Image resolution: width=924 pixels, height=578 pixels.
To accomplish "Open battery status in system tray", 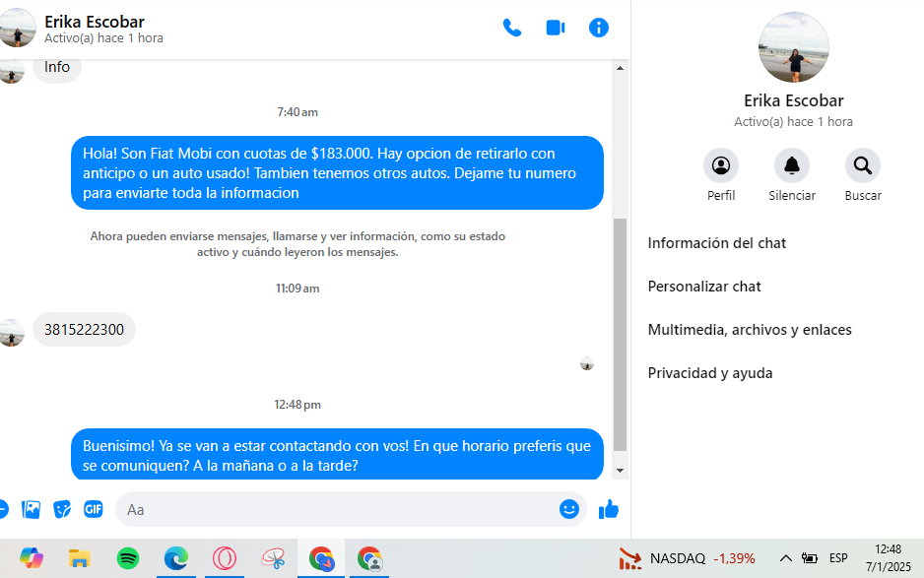I will [x=810, y=558].
